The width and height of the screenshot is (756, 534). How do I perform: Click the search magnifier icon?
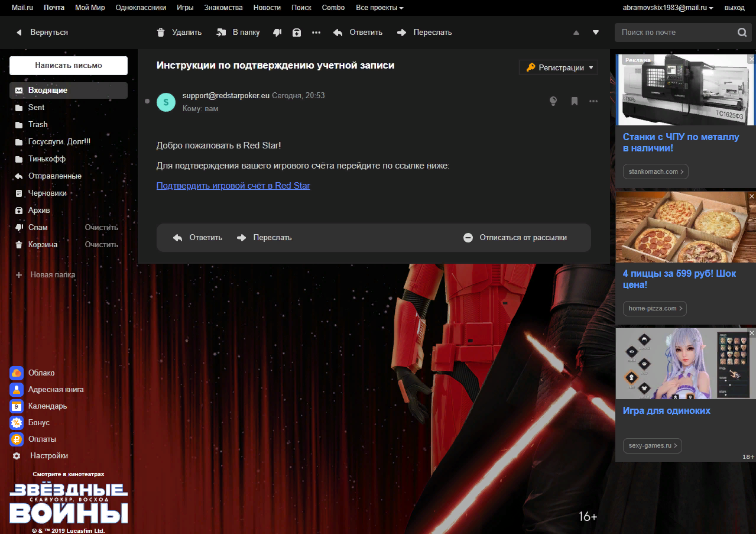(742, 33)
